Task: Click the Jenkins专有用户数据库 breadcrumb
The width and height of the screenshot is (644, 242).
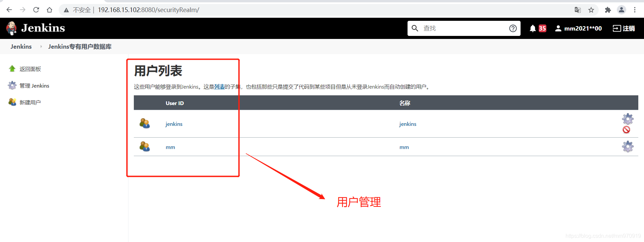Action: pyautogui.click(x=80, y=47)
